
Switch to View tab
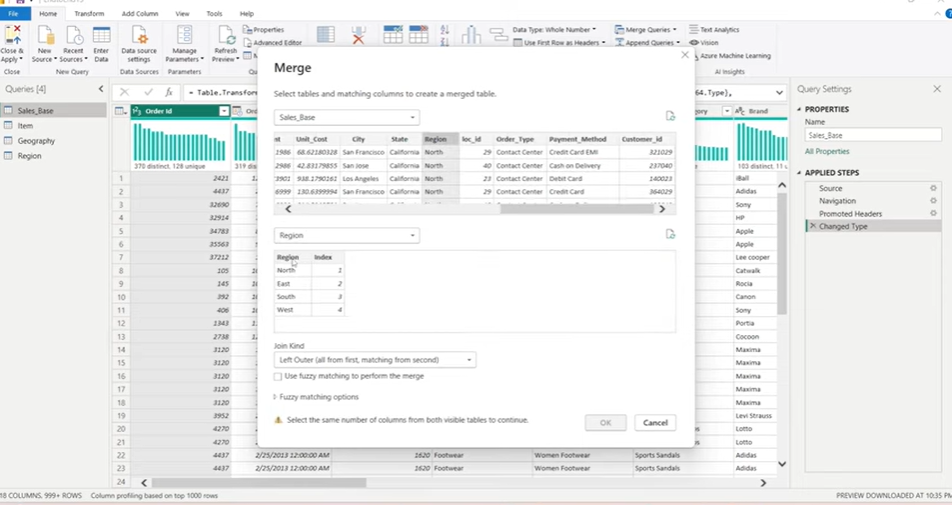coord(182,13)
